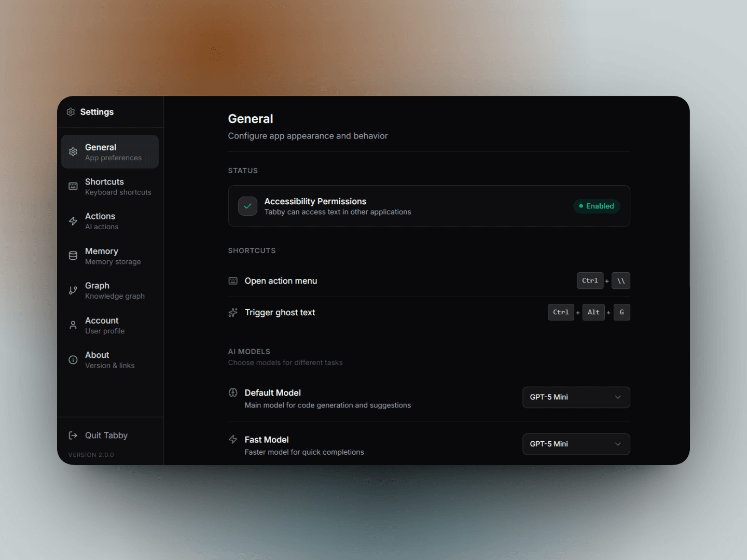Viewport: 747px width, 560px height.
Task: Click the sparkle icon beside Trigger ghost text
Action: point(233,312)
